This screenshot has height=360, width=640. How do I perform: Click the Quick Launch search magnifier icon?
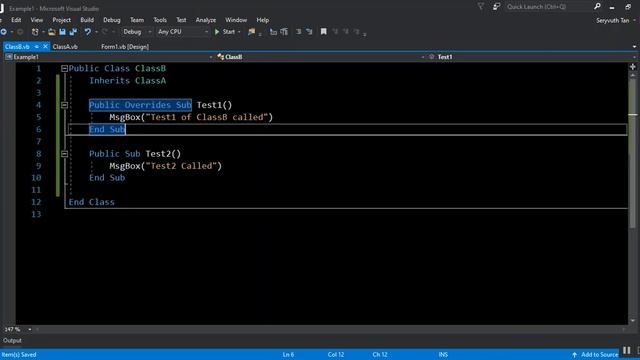click(597, 7)
